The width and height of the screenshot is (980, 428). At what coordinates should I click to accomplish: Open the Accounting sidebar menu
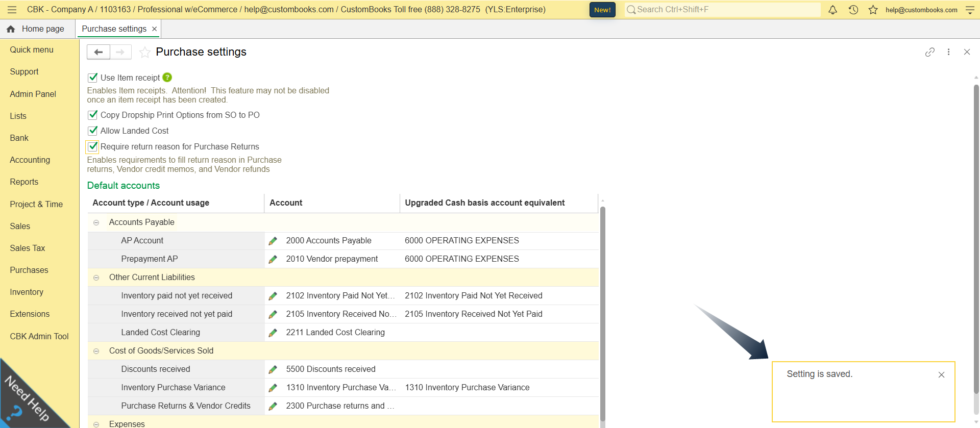click(x=30, y=160)
